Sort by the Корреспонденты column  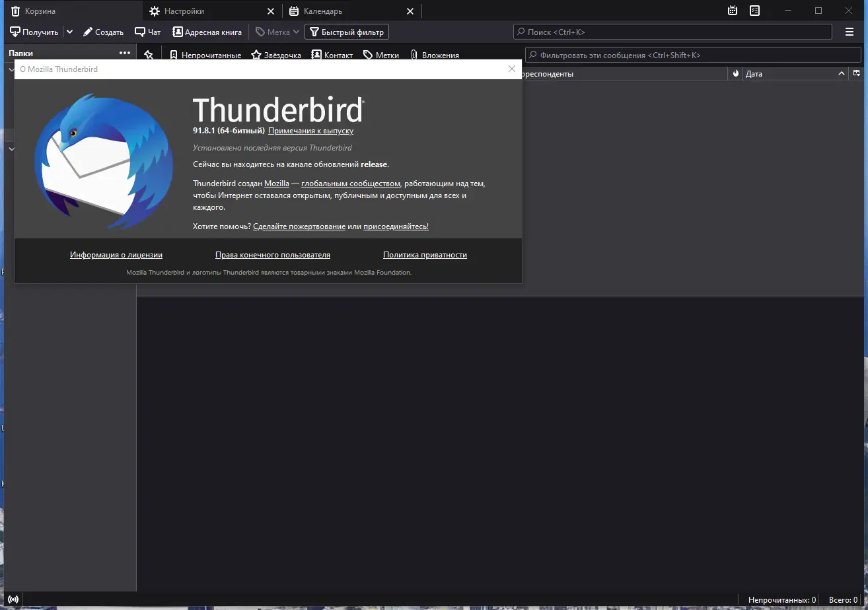(x=624, y=74)
